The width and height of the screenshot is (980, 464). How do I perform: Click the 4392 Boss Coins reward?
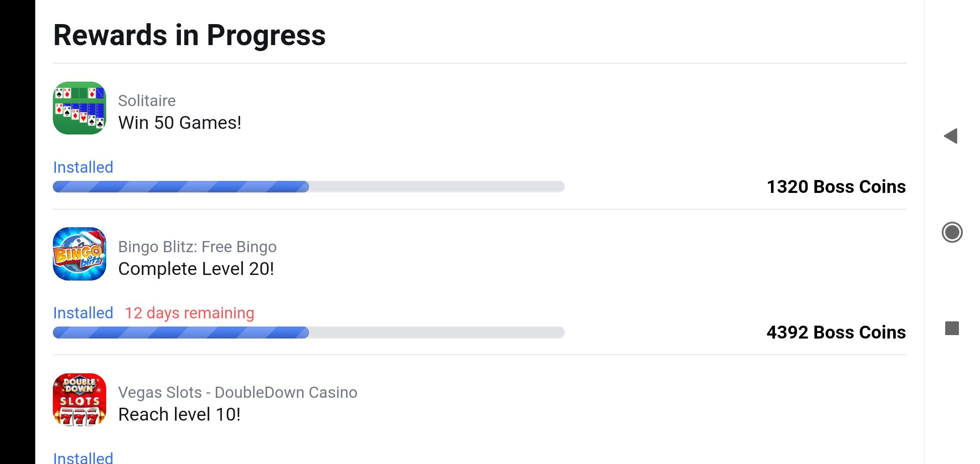pos(836,332)
